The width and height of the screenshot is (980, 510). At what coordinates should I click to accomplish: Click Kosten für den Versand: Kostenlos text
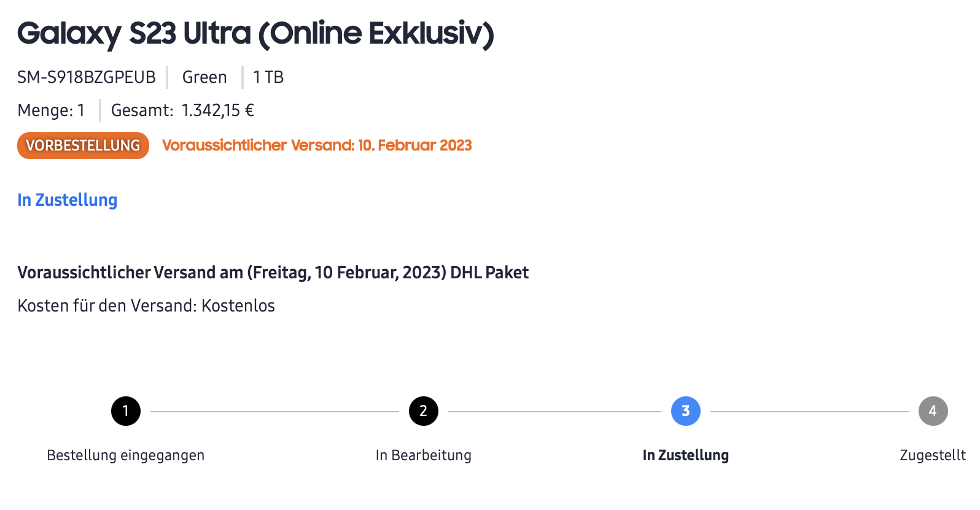coord(146,305)
